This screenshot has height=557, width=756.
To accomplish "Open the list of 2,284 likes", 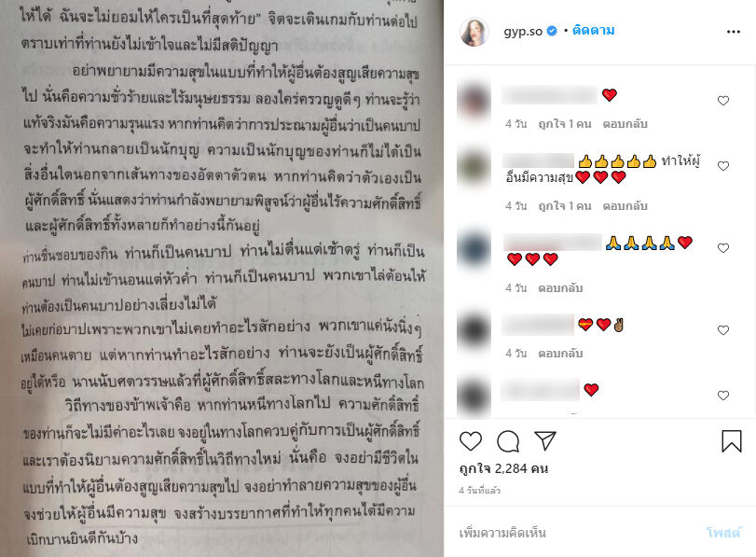I will (x=503, y=468).
